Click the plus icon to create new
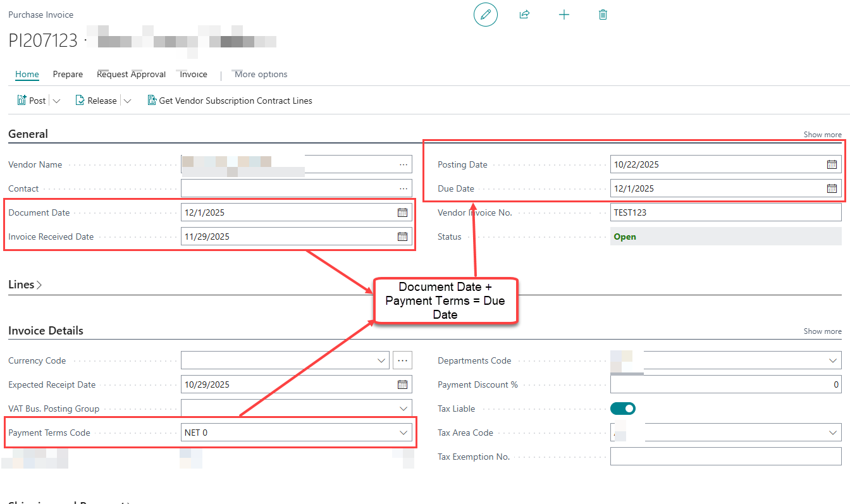 564,15
